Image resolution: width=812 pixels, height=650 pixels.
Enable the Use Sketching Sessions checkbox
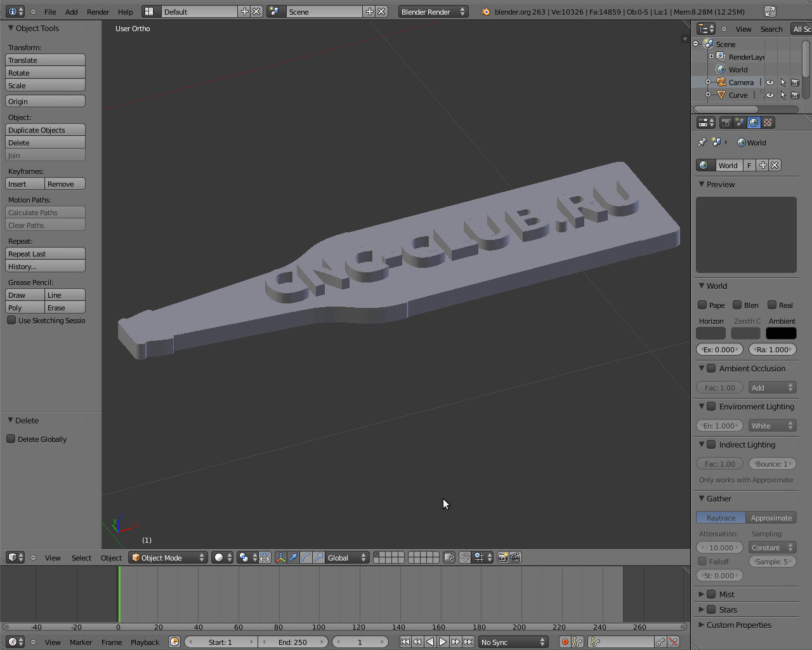tap(11, 320)
